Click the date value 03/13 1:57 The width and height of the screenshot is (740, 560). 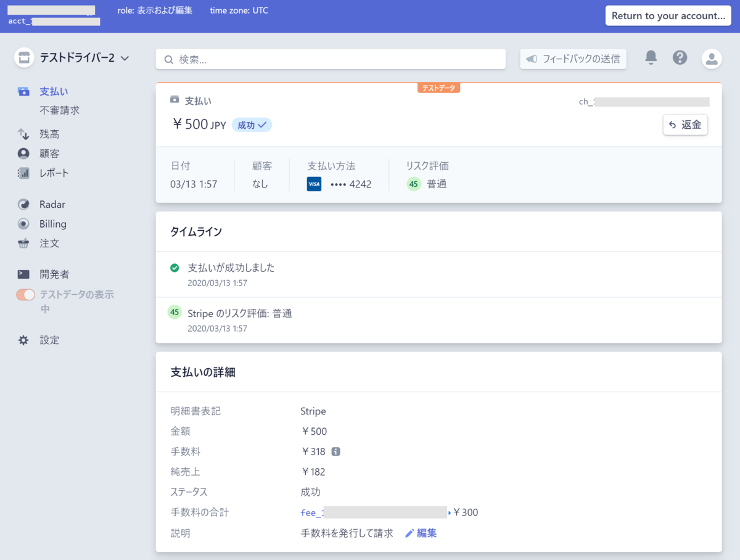pos(194,184)
